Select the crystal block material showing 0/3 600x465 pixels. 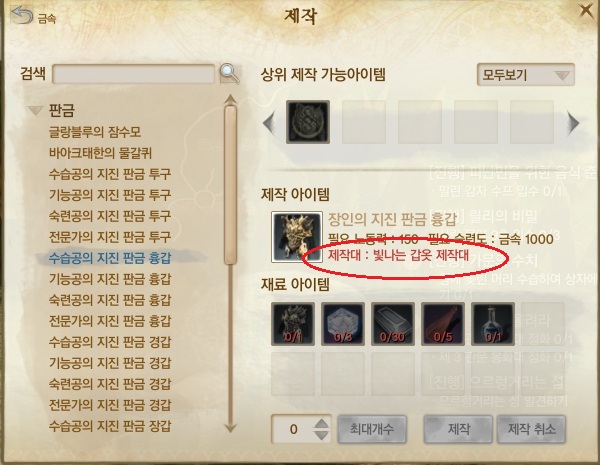pos(343,324)
